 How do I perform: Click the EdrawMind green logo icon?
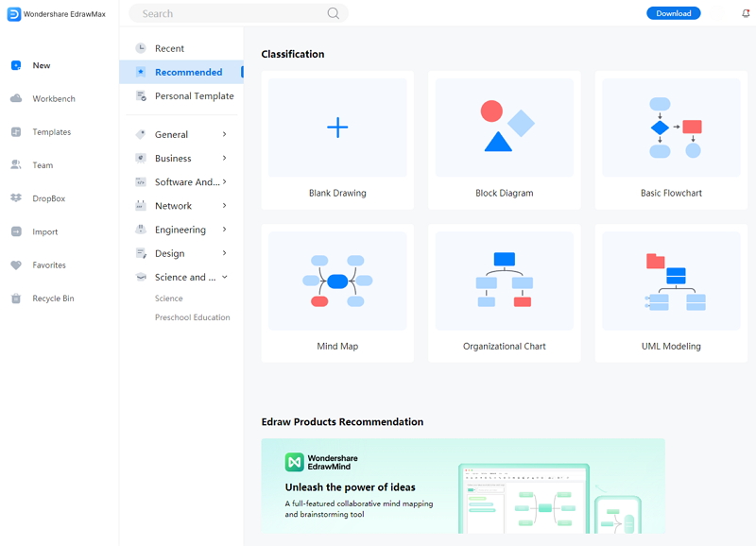pyautogui.click(x=294, y=462)
